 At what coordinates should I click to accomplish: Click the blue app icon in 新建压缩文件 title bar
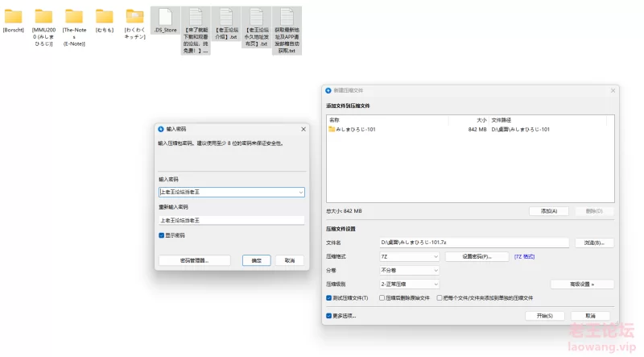[328, 90]
